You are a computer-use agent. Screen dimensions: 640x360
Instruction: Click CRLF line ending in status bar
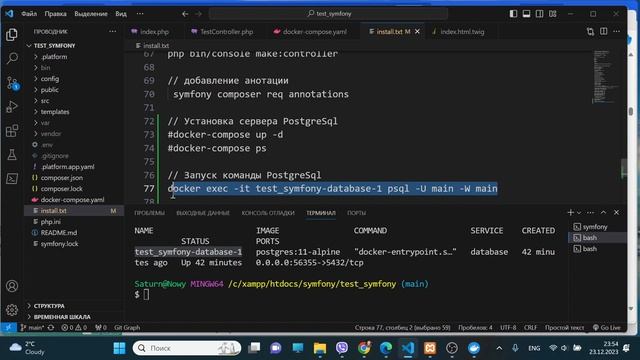[530, 327]
